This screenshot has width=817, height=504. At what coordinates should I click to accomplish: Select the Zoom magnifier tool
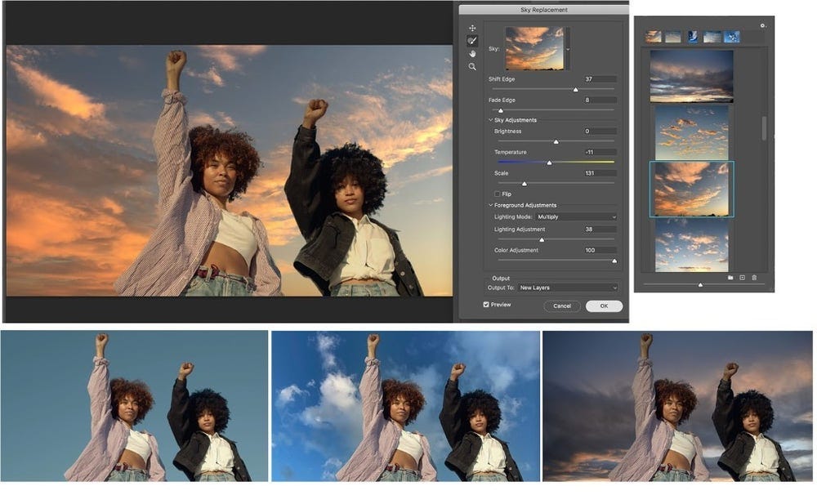472,67
